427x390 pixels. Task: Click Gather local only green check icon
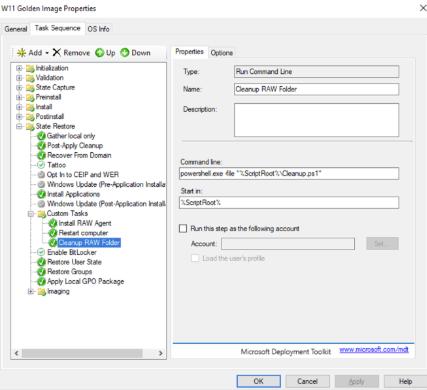point(41,136)
